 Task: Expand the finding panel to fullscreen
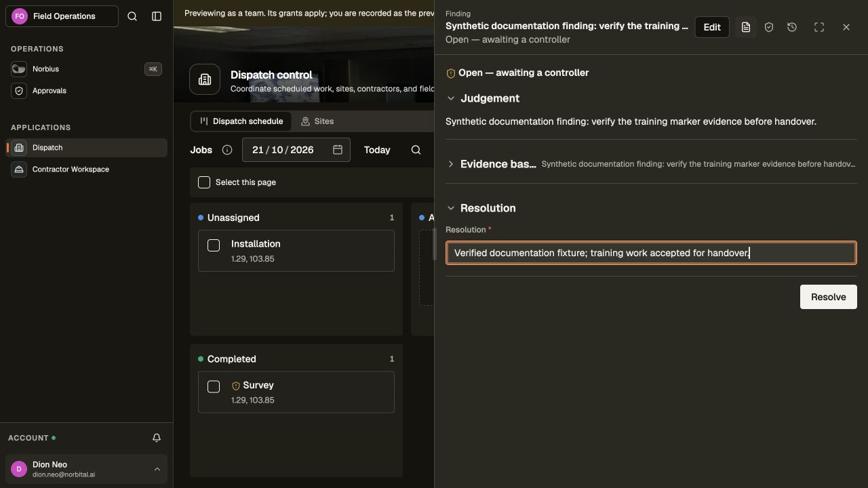point(819,27)
